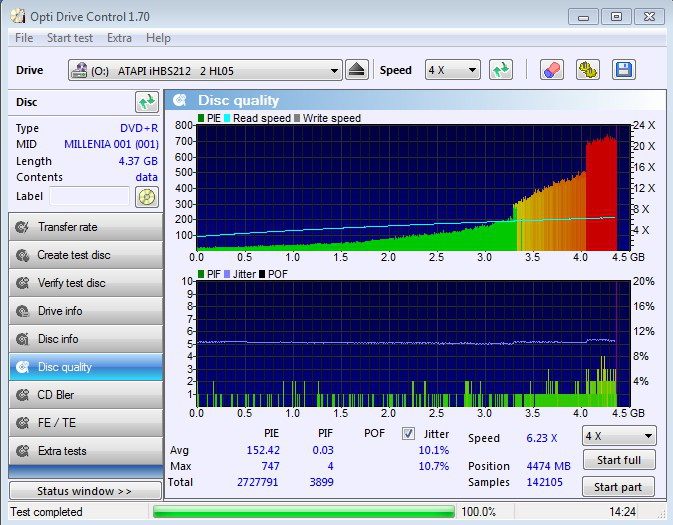This screenshot has height=525, width=673.
Task: Expand the Status window button
Action: click(85, 491)
